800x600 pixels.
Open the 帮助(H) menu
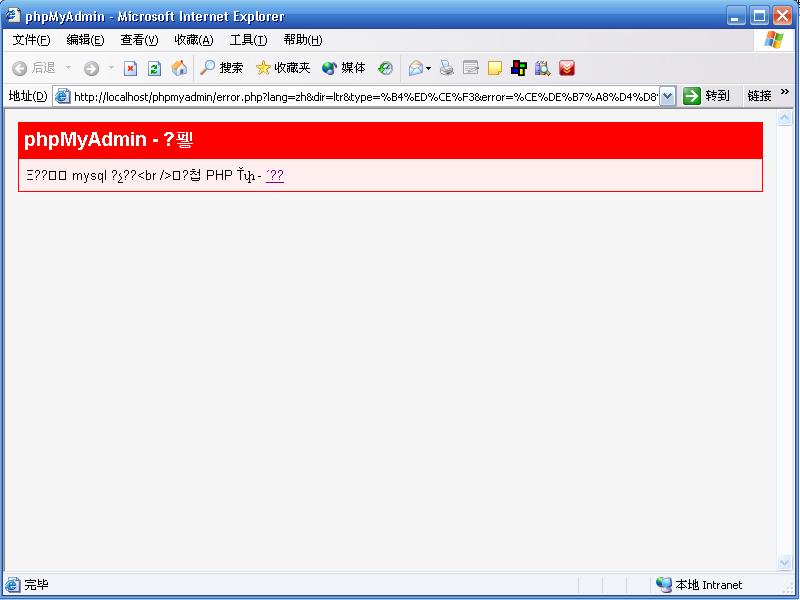click(x=303, y=40)
